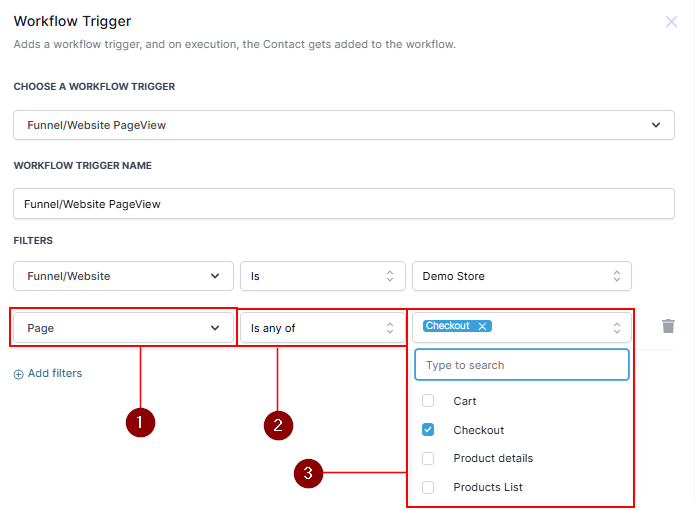Click the Add filters link
This screenshot has width=695, height=510.
click(55, 374)
